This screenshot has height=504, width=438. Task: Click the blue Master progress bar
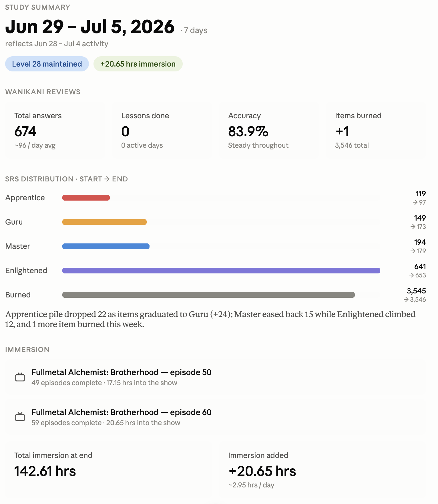tap(106, 246)
